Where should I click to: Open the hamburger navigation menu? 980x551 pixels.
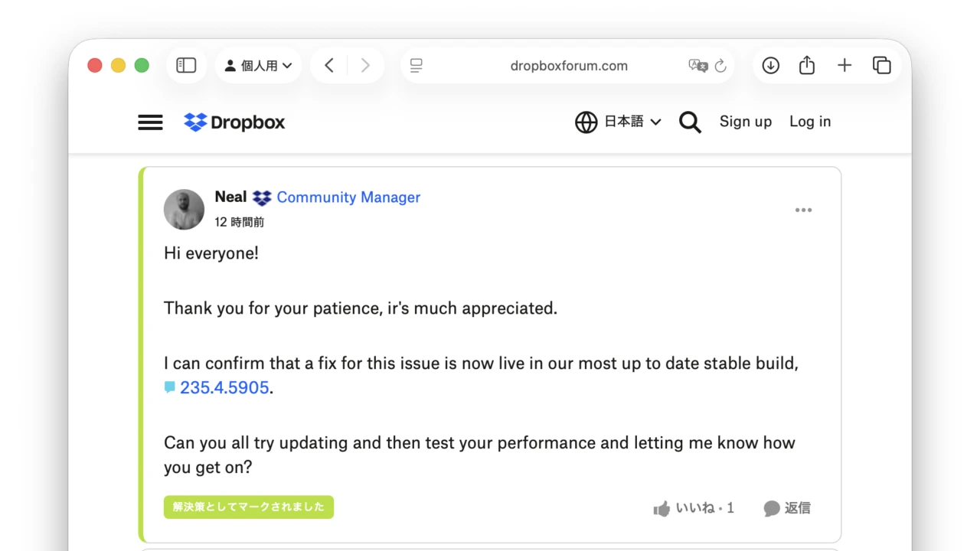coord(150,122)
